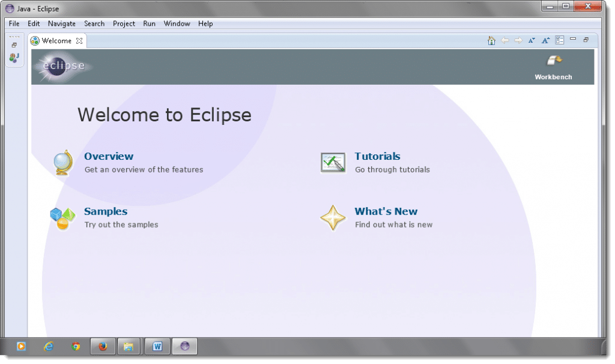Go to the Workbench

click(553, 67)
